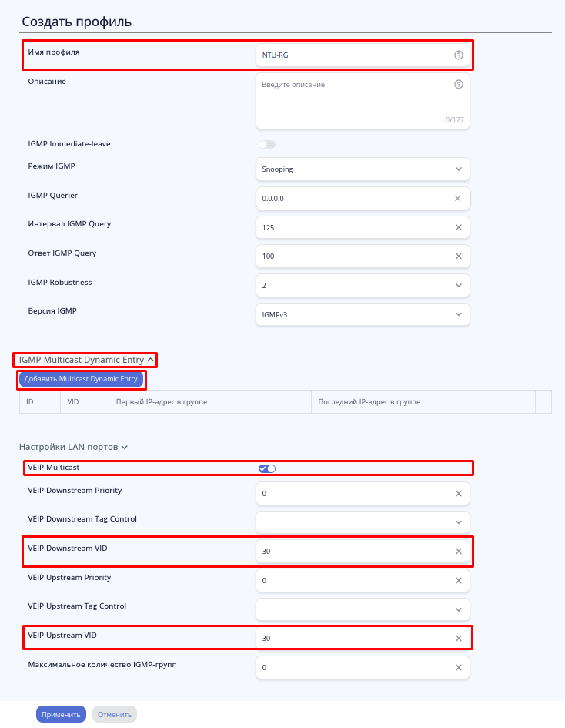Clear the IGMP Query response value
Viewport: 565px width, 728px height.
tap(458, 256)
